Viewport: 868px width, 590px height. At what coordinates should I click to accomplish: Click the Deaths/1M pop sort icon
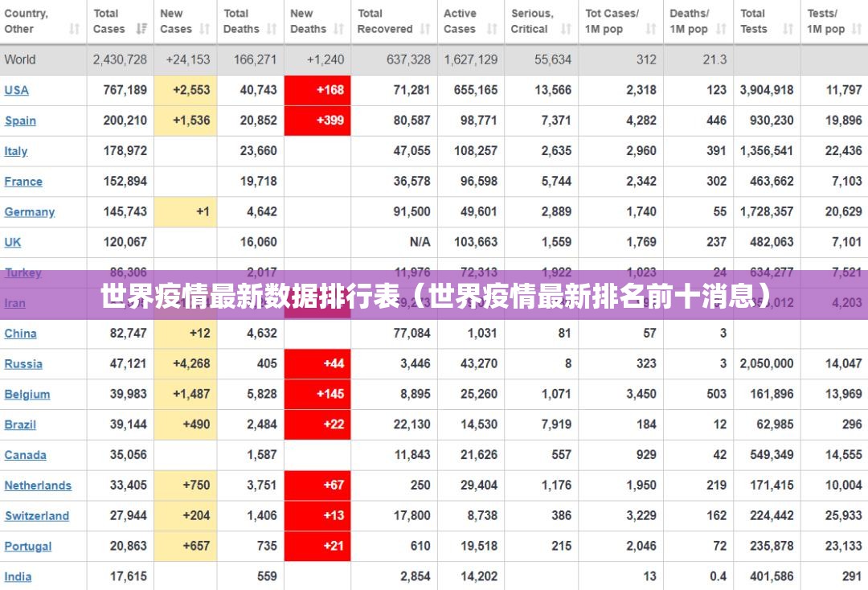[x=722, y=28]
